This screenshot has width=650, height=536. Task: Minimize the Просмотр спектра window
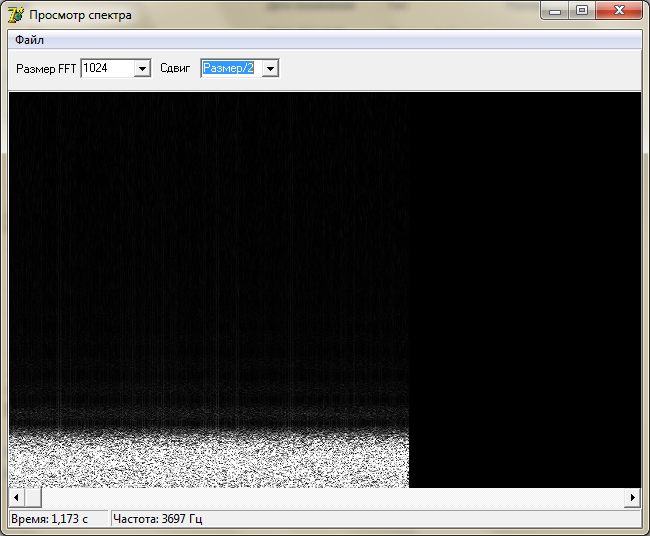pyautogui.click(x=555, y=11)
